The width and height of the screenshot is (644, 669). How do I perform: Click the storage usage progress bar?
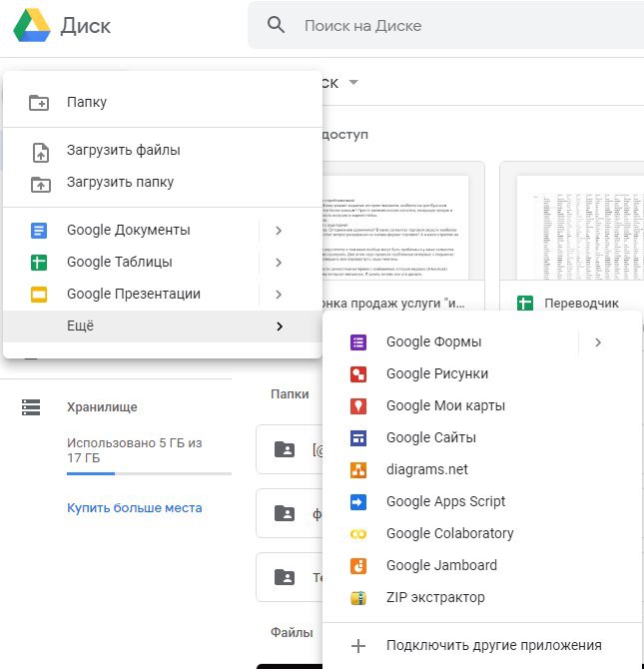point(149,473)
